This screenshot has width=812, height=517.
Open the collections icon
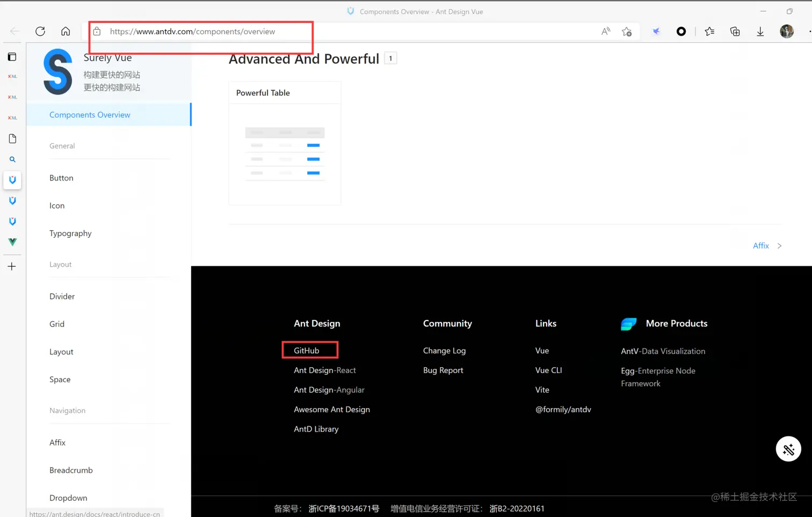735,31
